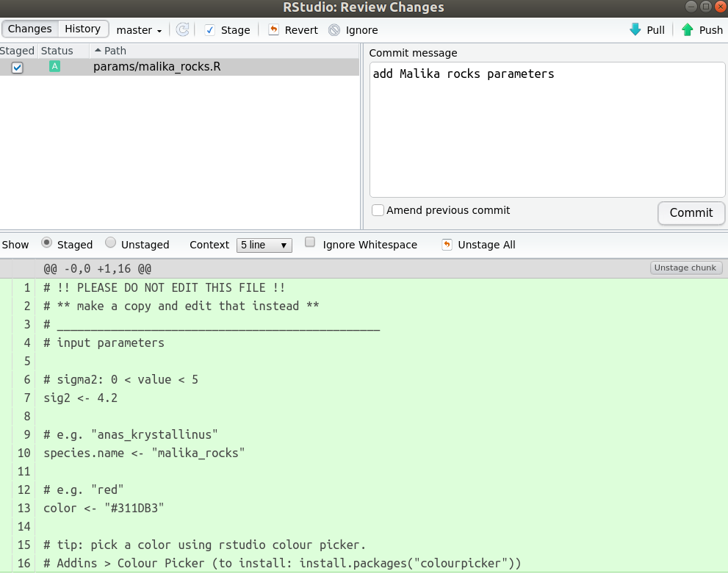Screen dimensions: 728x574
Task: Open the master branch dropdown
Action: point(155,30)
